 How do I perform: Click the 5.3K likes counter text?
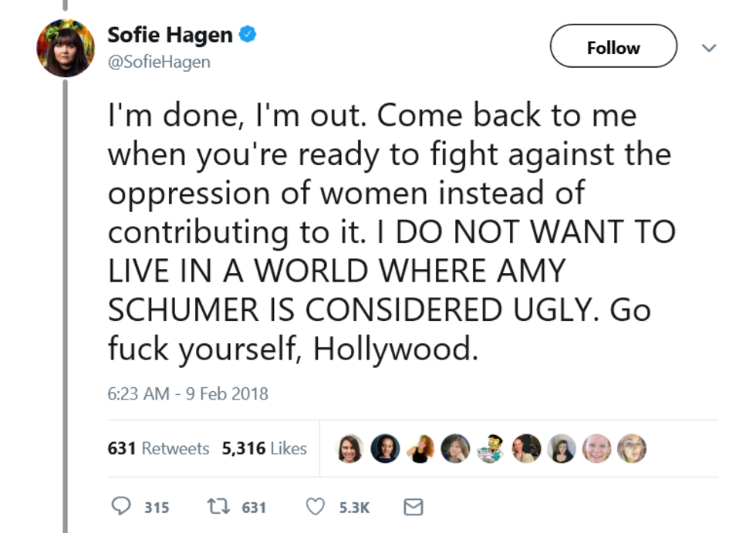tap(354, 508)
